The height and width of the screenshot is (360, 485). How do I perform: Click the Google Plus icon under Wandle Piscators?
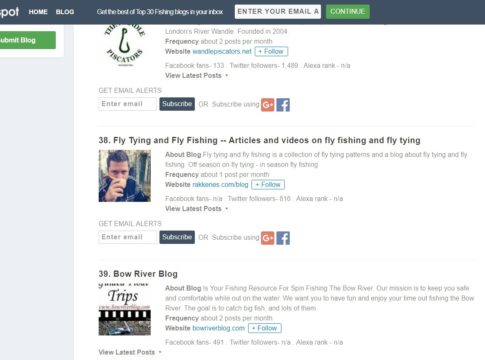pyautogui.click(x=268, y=105)
